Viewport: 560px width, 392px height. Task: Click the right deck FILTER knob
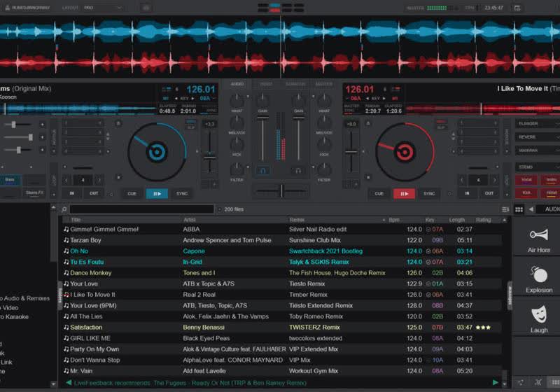324,169
